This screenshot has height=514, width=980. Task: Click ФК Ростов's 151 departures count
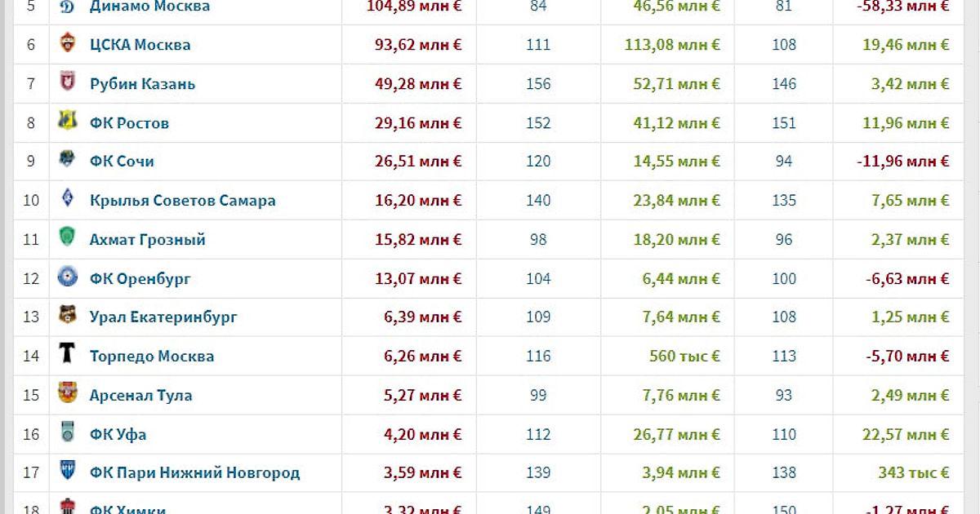[x=784, y=122]
